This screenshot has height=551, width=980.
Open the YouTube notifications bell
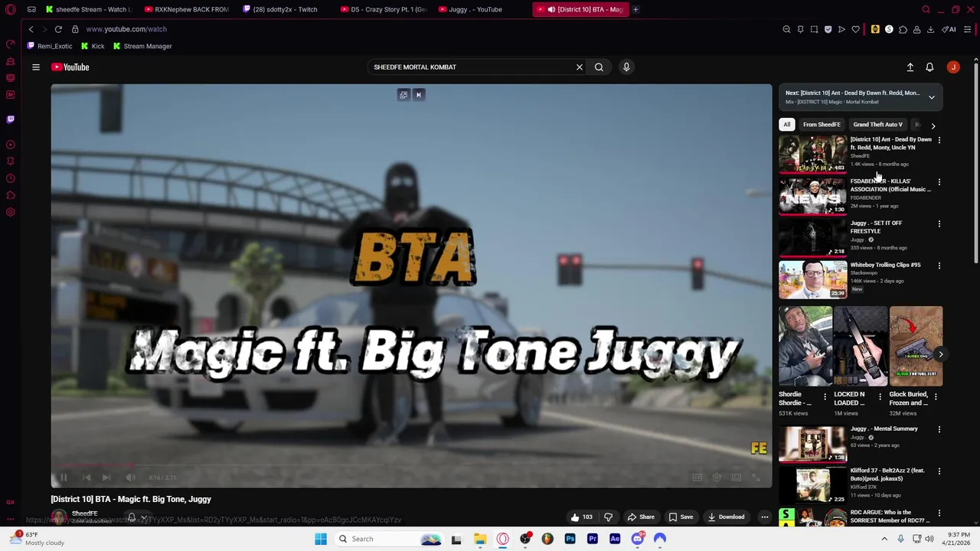(929, 67)
